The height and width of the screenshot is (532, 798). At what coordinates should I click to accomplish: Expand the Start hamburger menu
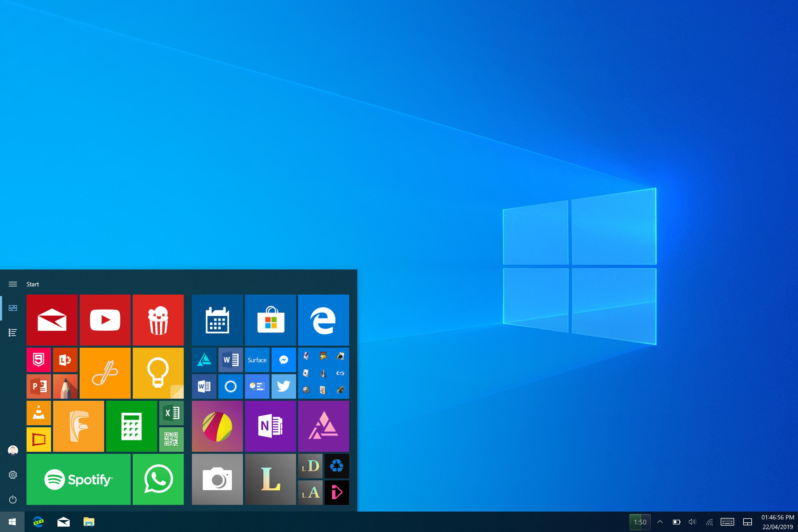[x=13, y=284]
